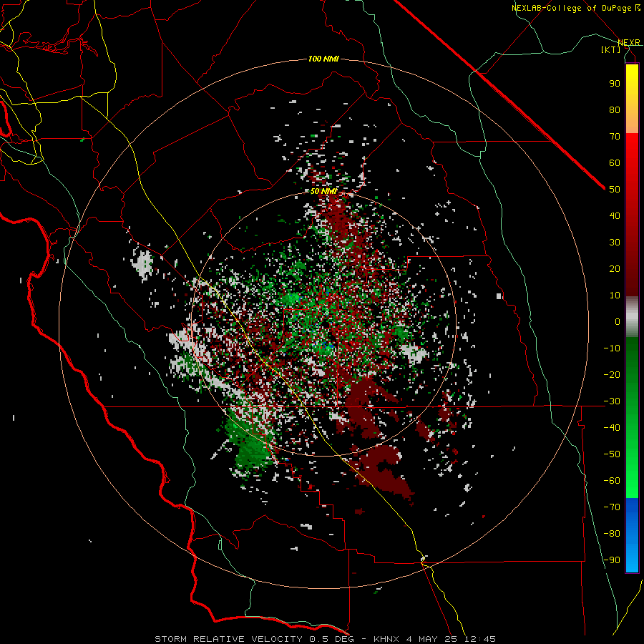This screenshot has height=644, width=644.
Task: Click the 10 value on velocity scale
Action: [615, 296]
